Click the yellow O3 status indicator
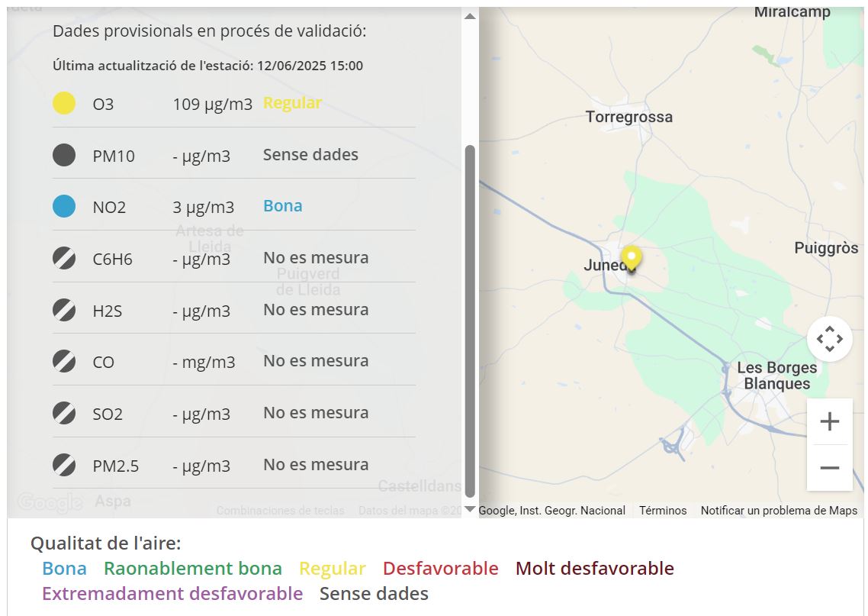This screenshot has width=868, height=616. (63, 102)
